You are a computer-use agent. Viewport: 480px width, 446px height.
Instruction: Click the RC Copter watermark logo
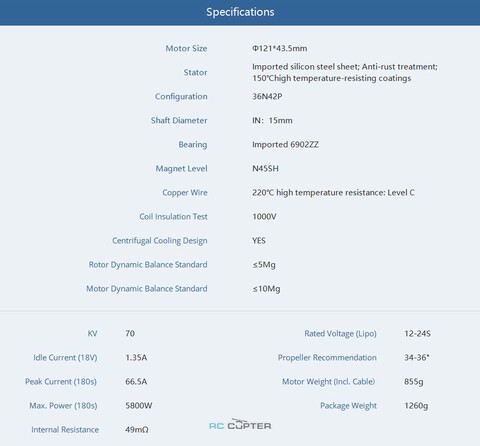point(240,424)
